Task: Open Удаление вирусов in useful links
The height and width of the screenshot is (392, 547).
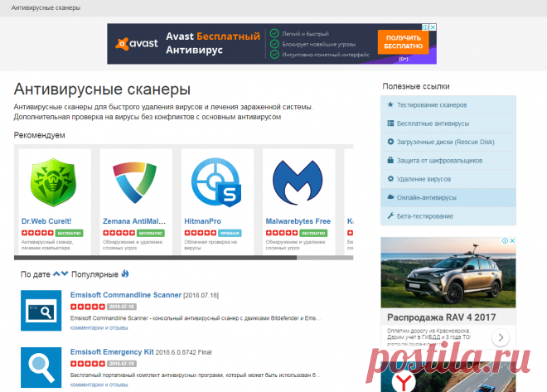Action: click(x=448, y=179)
